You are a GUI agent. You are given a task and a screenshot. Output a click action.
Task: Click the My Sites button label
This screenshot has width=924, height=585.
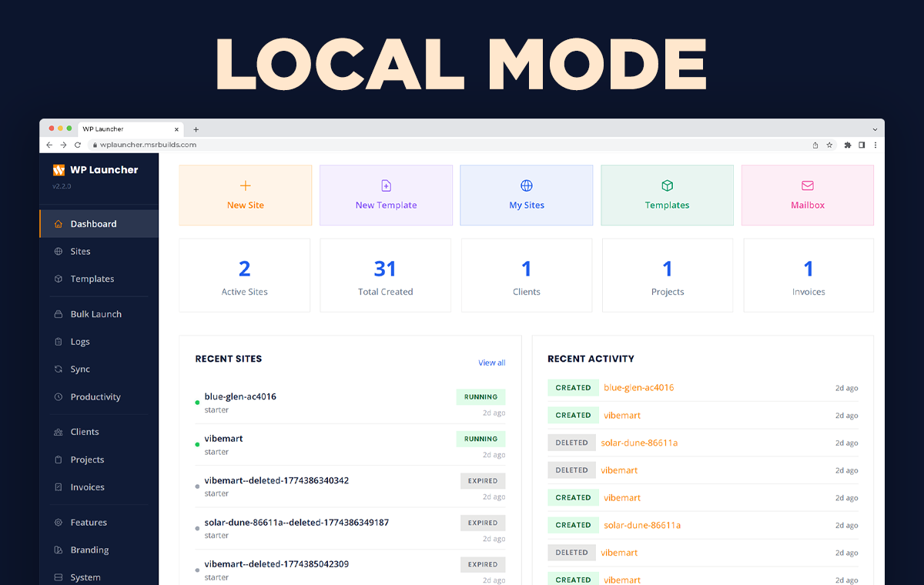(527, 206)
